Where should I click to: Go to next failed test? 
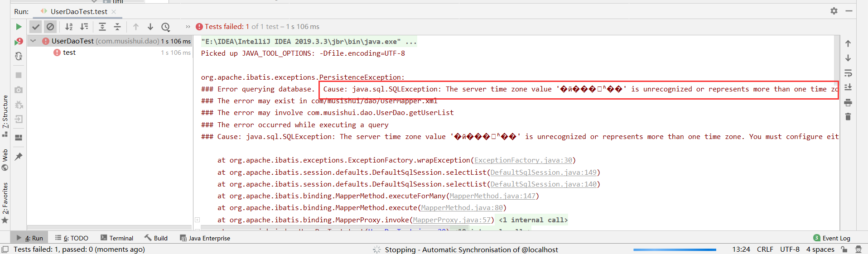coord(150,27)
